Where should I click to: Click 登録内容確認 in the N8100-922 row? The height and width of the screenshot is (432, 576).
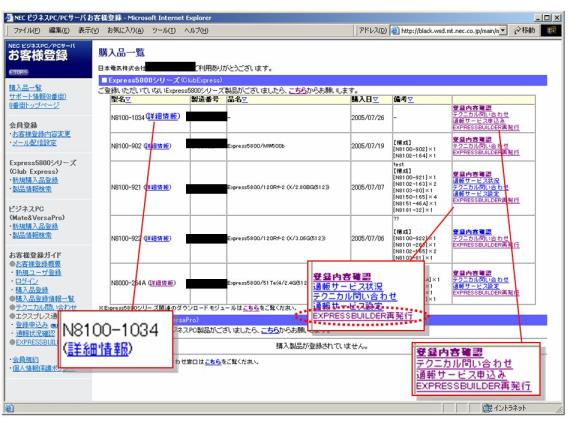472,232
